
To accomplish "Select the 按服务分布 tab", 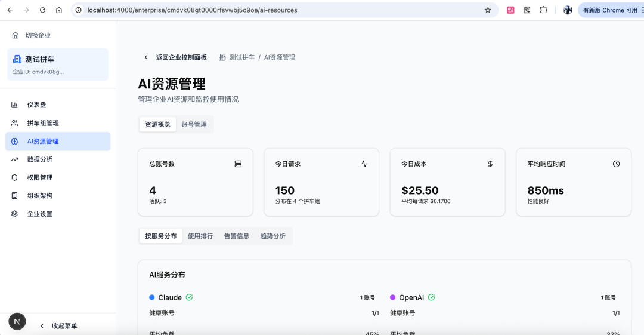I will 161,236.
